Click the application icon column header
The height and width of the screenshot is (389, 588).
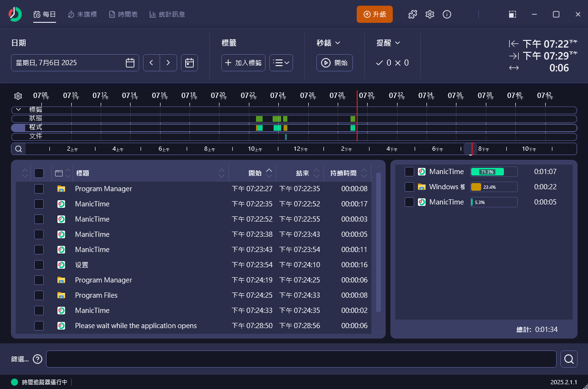pyautogui.click(x=59, y=173)
